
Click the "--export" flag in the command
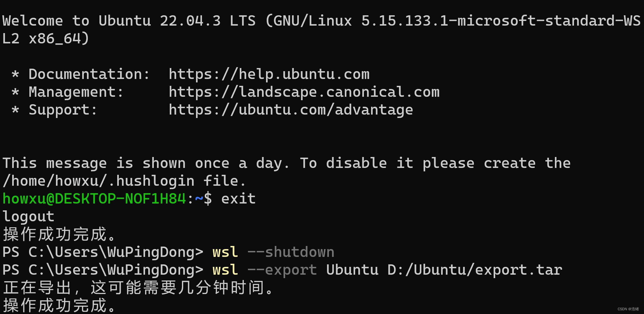(x=282, y=270)
